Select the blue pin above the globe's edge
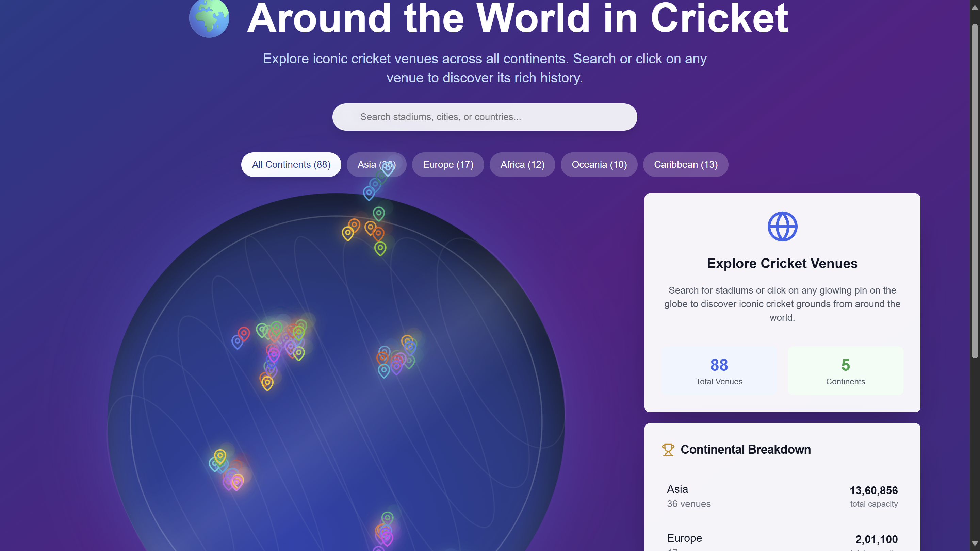 point(369,193)
